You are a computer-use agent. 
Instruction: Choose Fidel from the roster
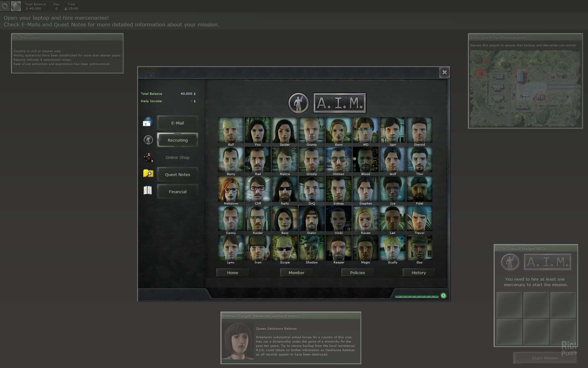[420, 189]
